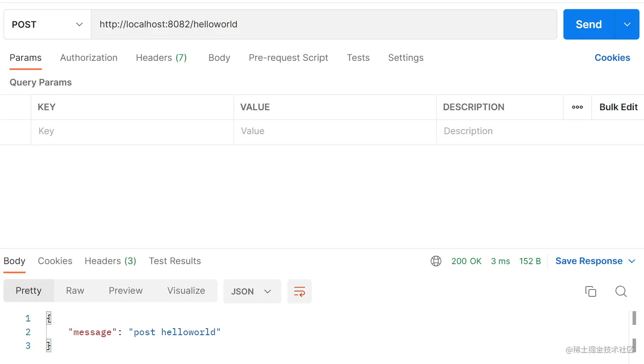644x364 pixels.
Task: Click the wrap lines icon
Action: [x=299, y=292]
